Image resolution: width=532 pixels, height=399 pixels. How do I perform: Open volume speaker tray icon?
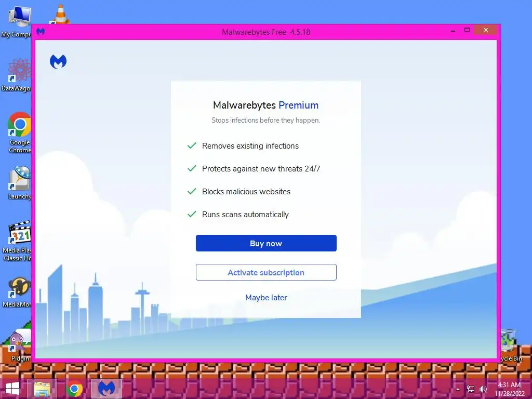483,389
